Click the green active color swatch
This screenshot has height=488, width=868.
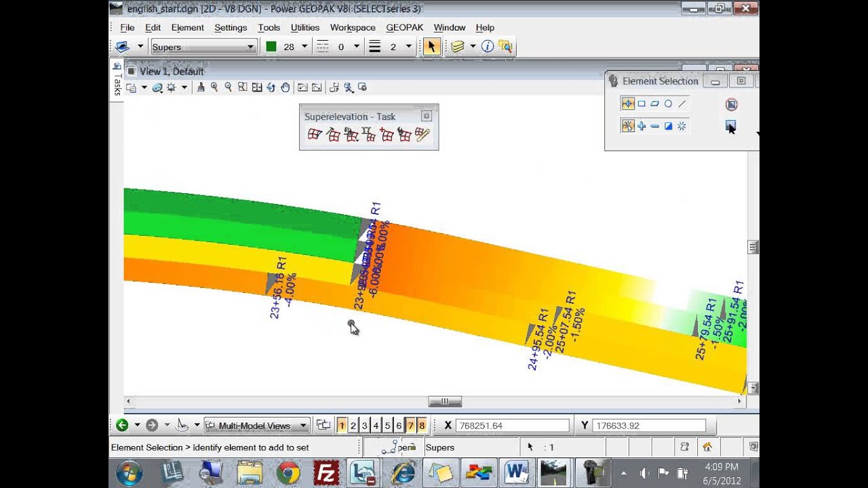pyautogui.click(x=271, y=47)
